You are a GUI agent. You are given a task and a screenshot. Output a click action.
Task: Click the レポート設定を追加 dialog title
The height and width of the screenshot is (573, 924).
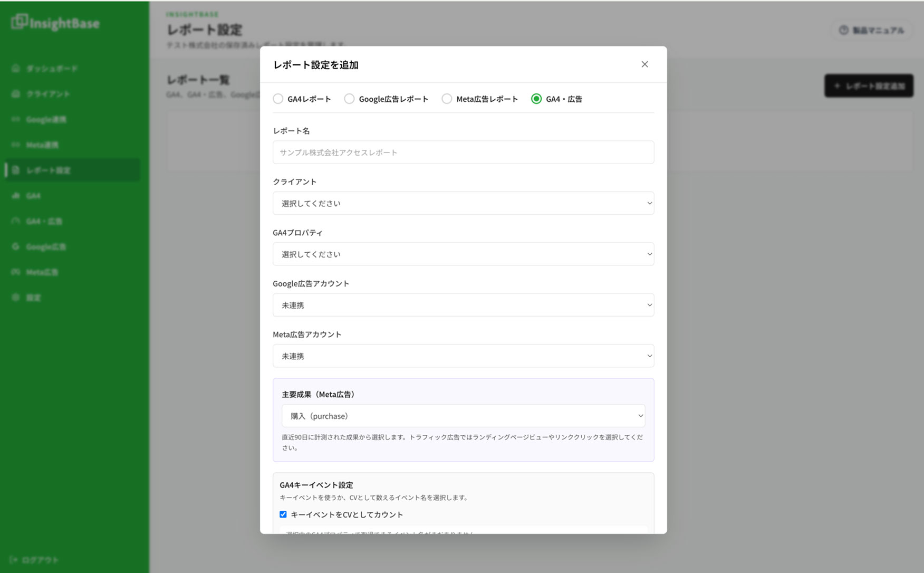point(316,65)
